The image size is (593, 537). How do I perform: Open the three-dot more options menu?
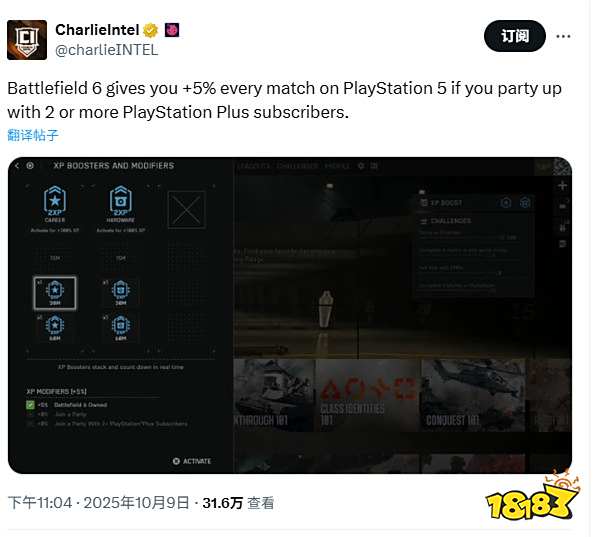coord(563,36)
